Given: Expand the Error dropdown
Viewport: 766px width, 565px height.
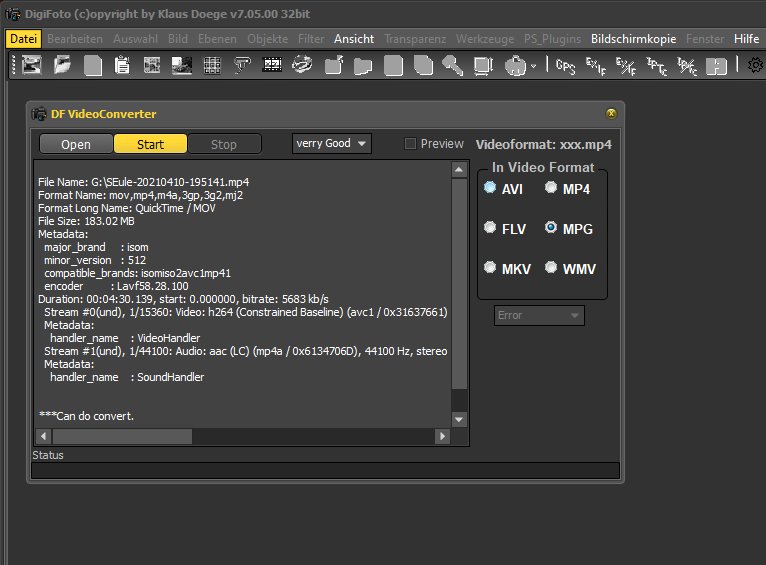Looking at the screenshot, I should click(540, 316).
